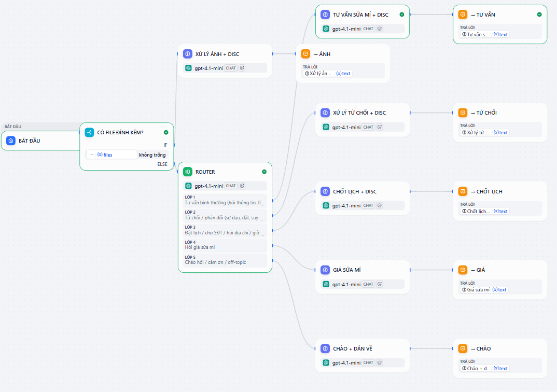This screenshot has width=557, height=392.
Task: Click the LLM icon on CHỐT LỊCH + DISC node
Action: [325, 191]
